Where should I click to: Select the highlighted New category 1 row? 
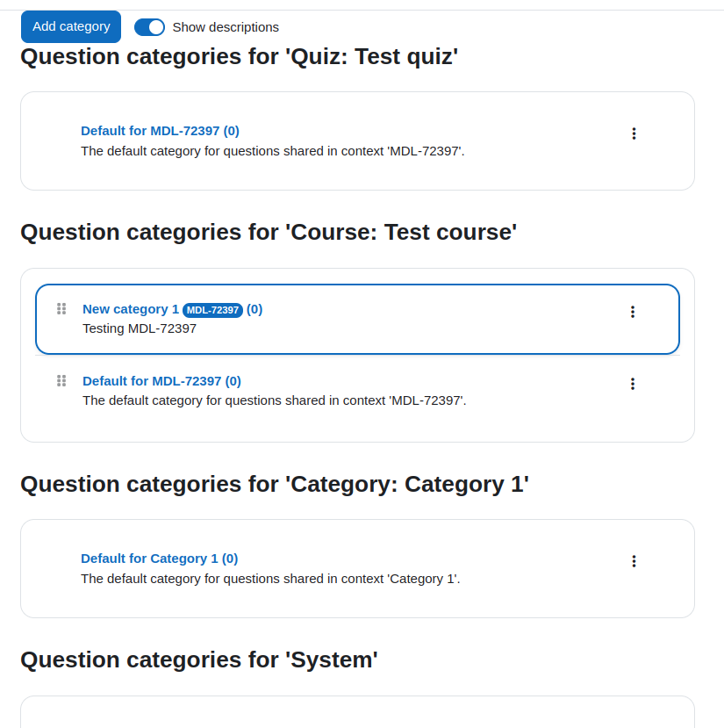[357, 320]
